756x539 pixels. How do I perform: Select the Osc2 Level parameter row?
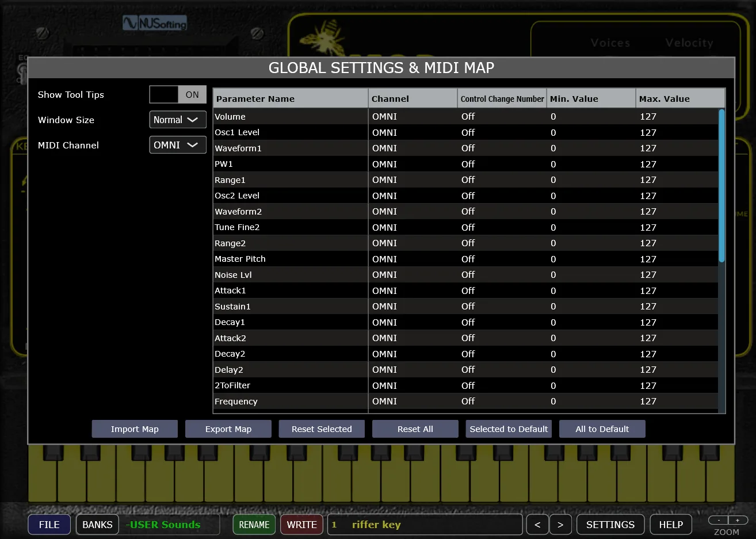(465, 196)
